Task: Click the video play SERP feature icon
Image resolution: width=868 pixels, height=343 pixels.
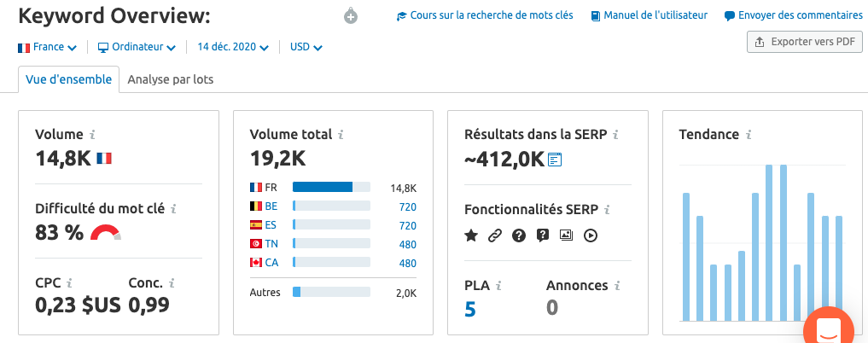Action: [591, 235]
